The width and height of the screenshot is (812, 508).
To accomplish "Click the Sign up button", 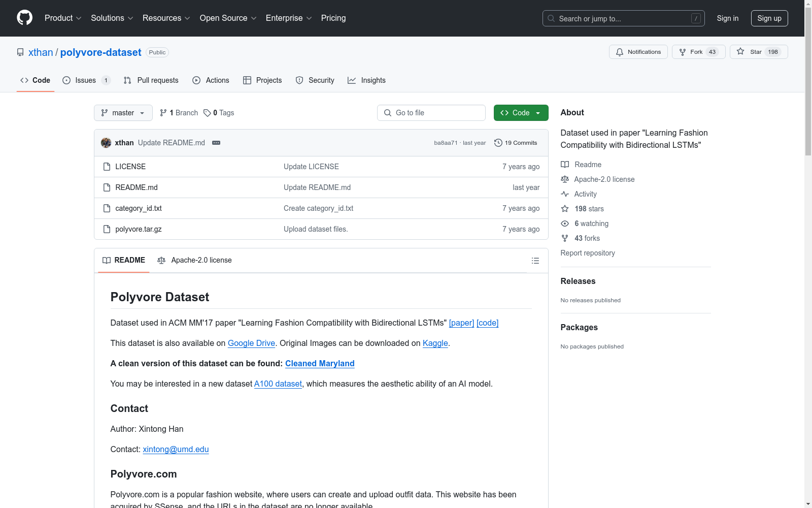I will pos(769,18).
